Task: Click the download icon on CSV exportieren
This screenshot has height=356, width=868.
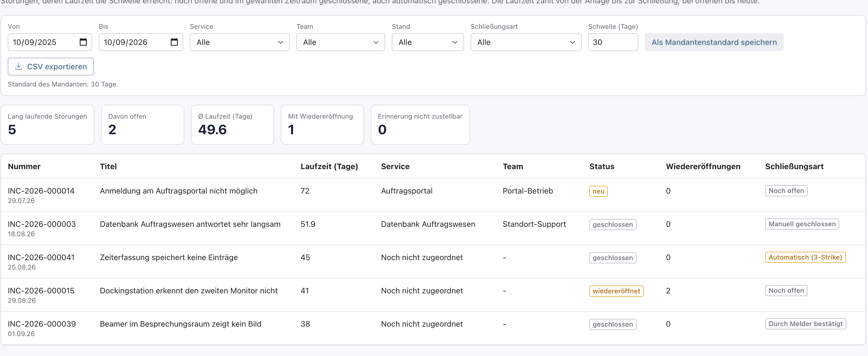Action: pos(19,67)
